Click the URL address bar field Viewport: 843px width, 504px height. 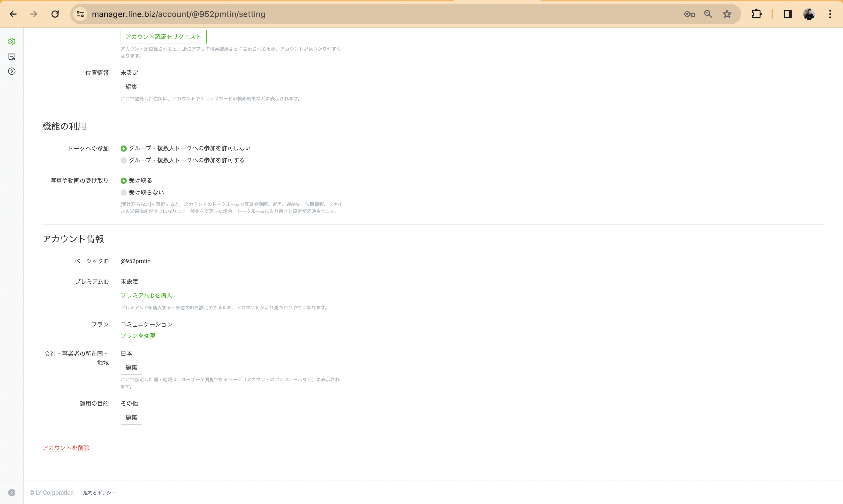(340, 14)
